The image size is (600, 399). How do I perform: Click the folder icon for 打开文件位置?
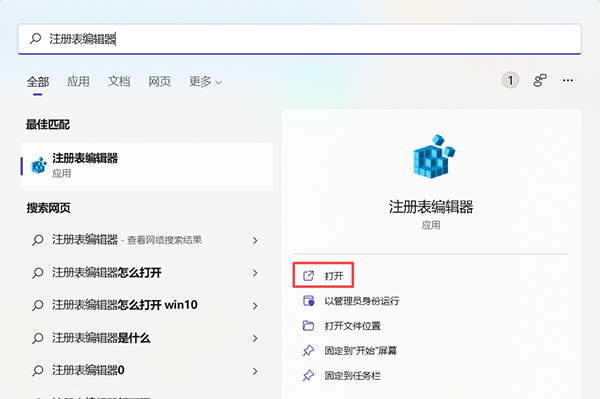click(308, 326)
